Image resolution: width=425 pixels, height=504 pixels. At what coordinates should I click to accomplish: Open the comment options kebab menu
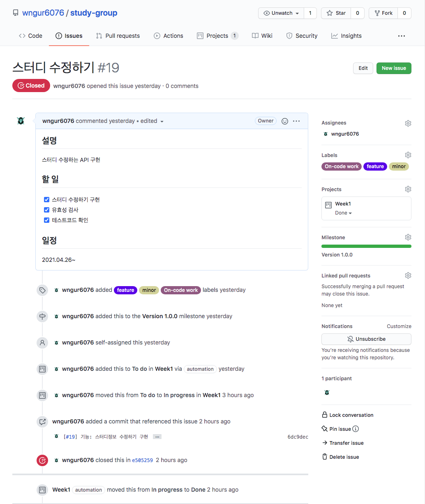tap(297, 121)
